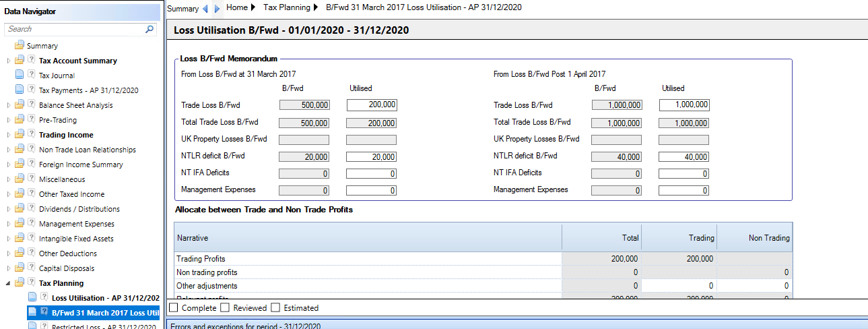Expand the Non Trade Loan Relationships node
Viewport: 868px width, 329px height.
9,150
